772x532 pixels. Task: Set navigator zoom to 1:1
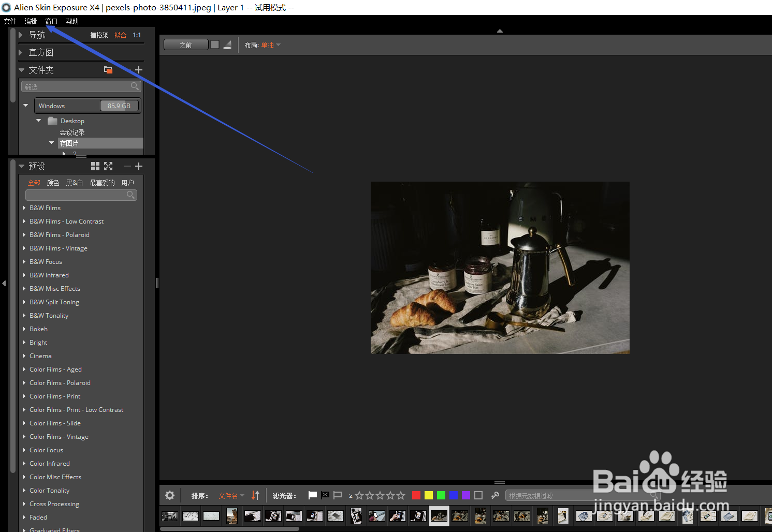[x=137, y=35]
